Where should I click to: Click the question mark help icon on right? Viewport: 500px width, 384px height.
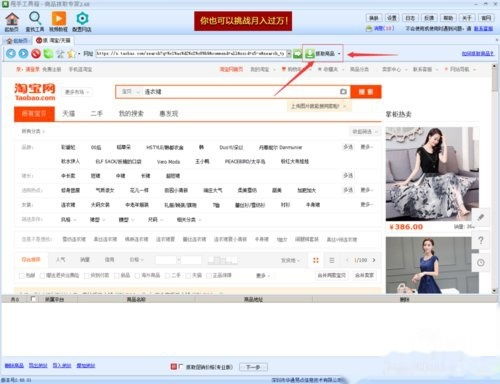tap(481, 240)
